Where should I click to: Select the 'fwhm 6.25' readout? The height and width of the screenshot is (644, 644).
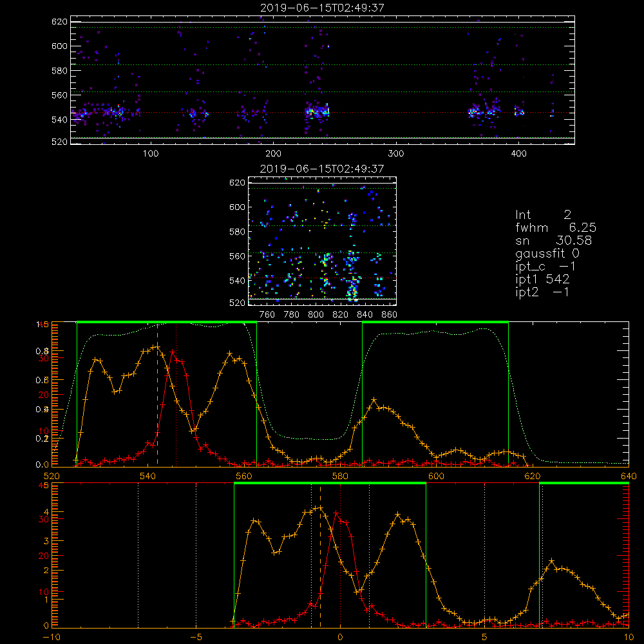556,227
